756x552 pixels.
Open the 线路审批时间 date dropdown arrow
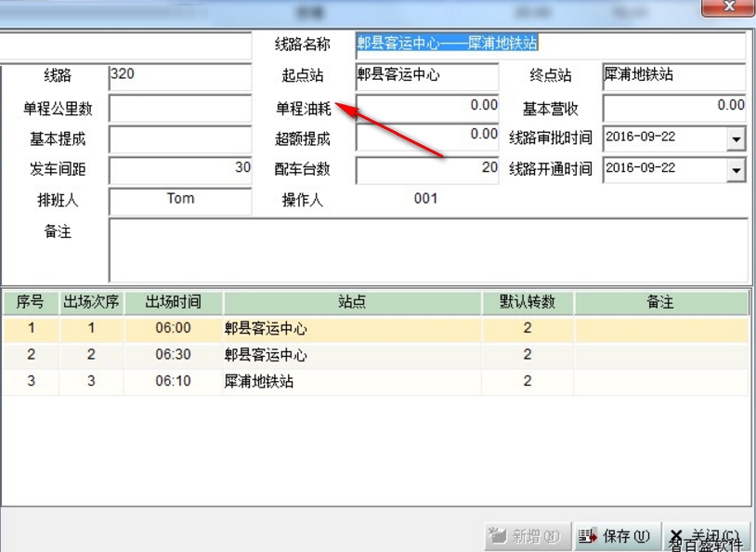pos(736,139)
